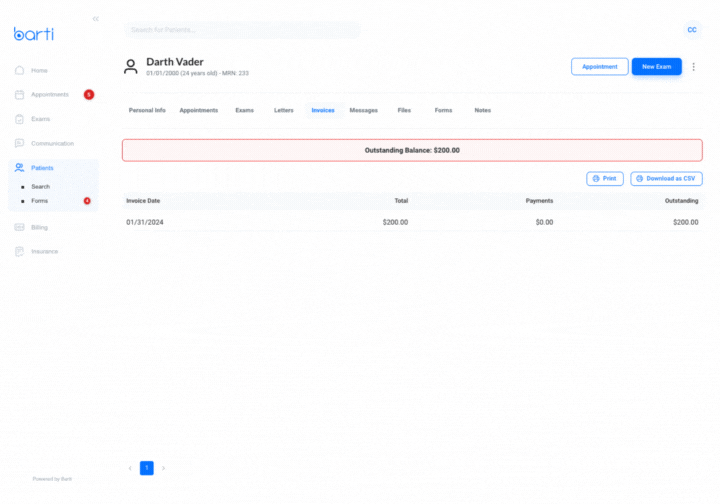
Task: Click the Total column header
Action: (x=401, y=201)
